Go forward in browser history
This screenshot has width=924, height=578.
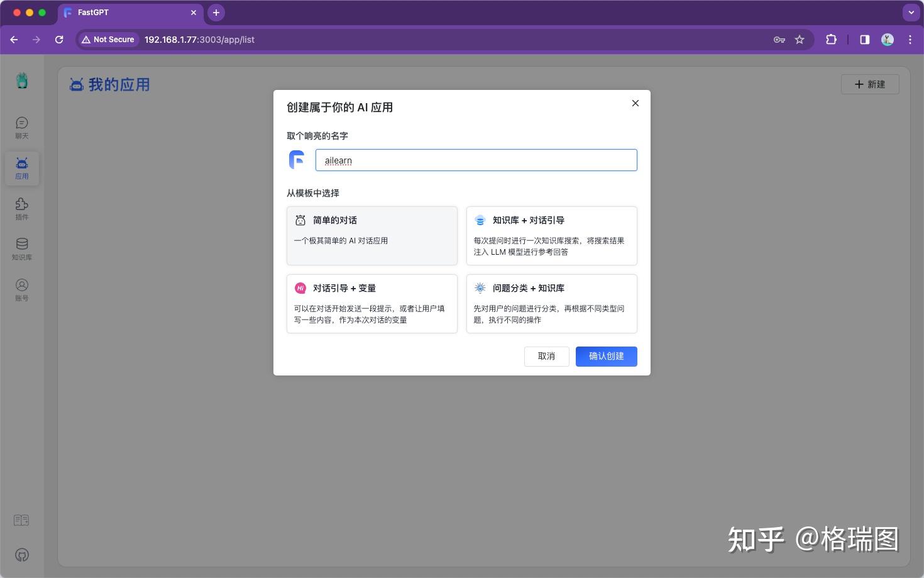pos(36,39)
